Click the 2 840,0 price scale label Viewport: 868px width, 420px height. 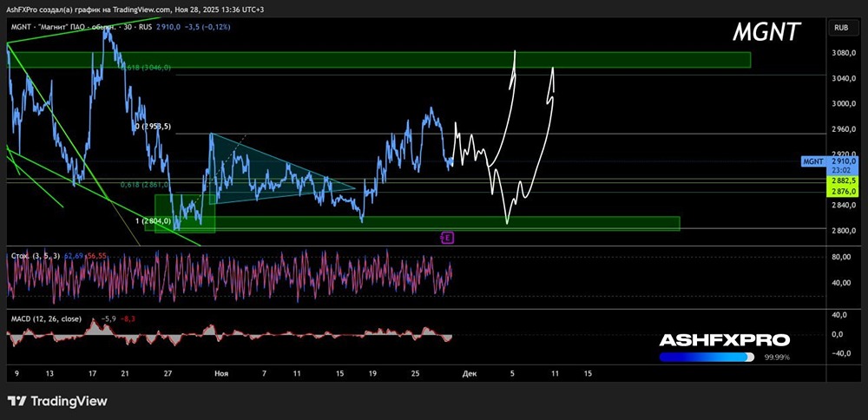[x=845, y=206]
